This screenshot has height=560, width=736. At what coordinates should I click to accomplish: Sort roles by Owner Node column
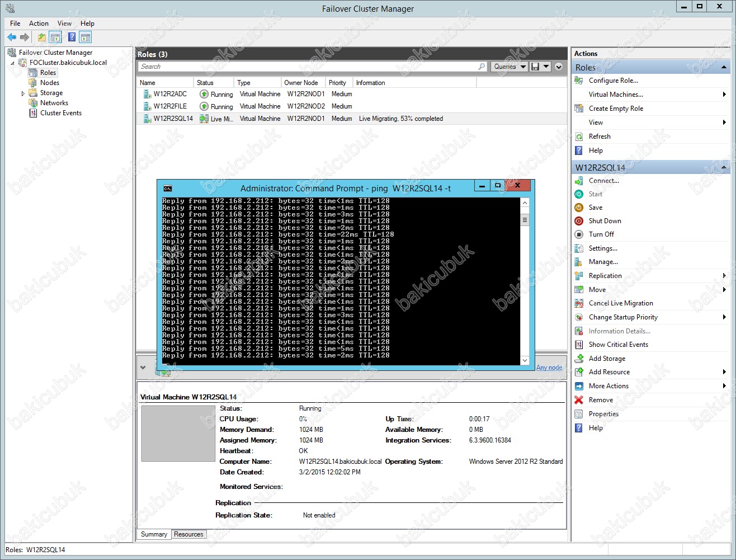point(303,83)
